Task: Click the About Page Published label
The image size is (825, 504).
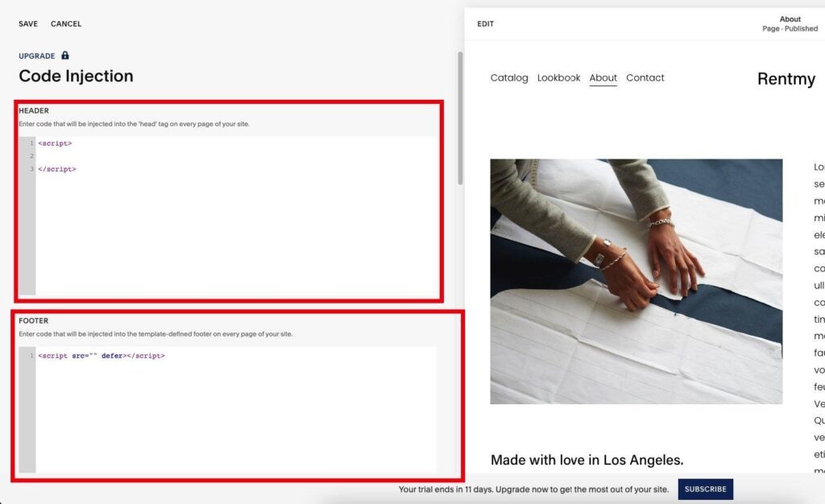Action: [x=790, y=23]
